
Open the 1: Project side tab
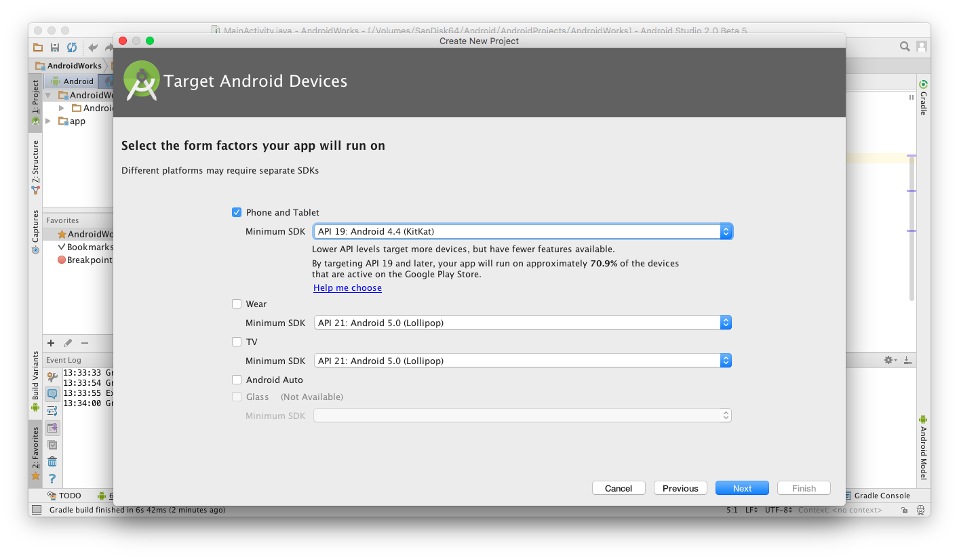coord(35,102)
